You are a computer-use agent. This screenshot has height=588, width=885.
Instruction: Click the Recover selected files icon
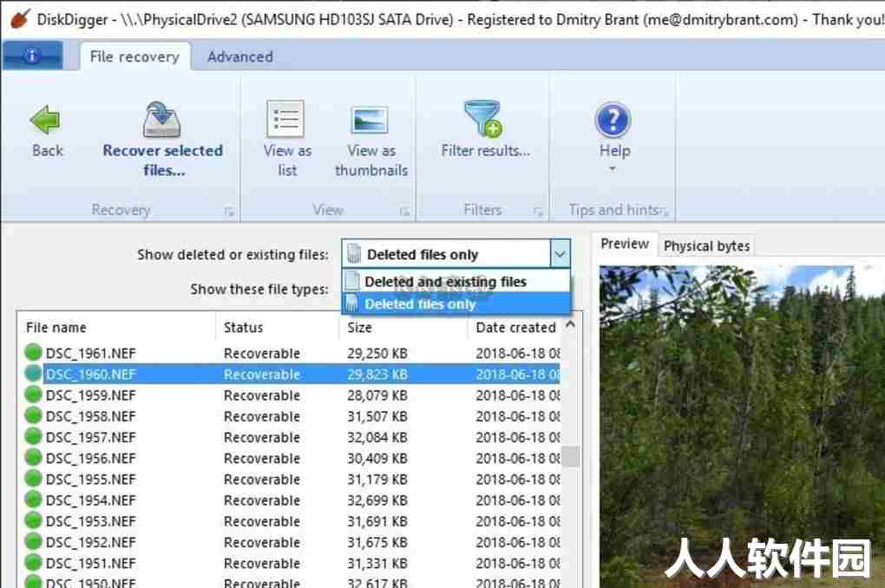click(x=161, y=120)
